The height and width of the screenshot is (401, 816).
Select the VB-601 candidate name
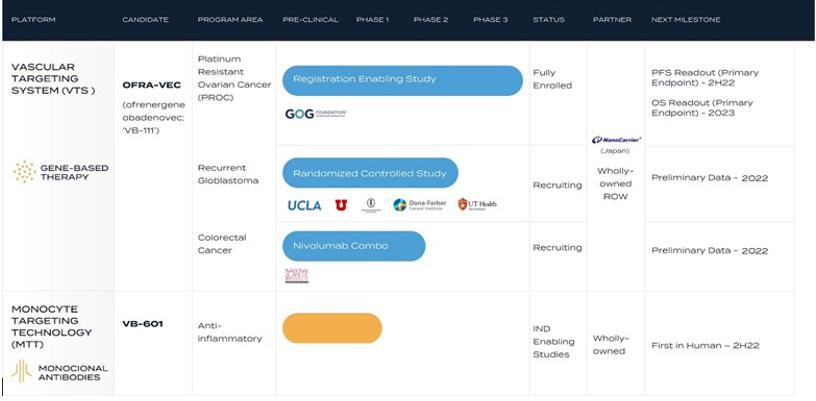[142, 323]
